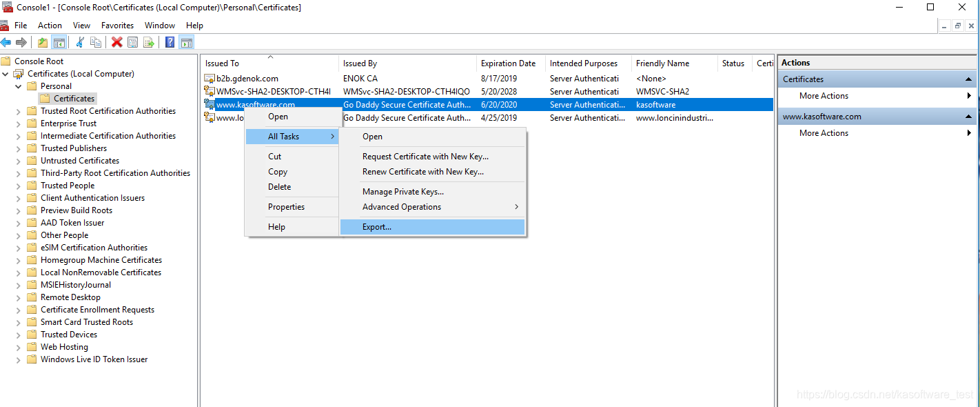This screenshot has width=980, height=407.
Task: Expand the Windows Live ID Token Issuer node
Action: point(18,359)
